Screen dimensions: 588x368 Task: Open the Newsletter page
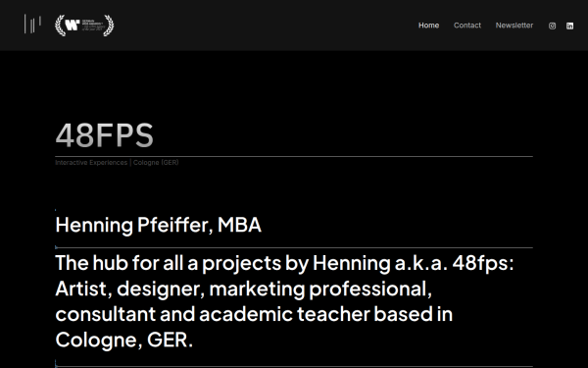(514, 26)
